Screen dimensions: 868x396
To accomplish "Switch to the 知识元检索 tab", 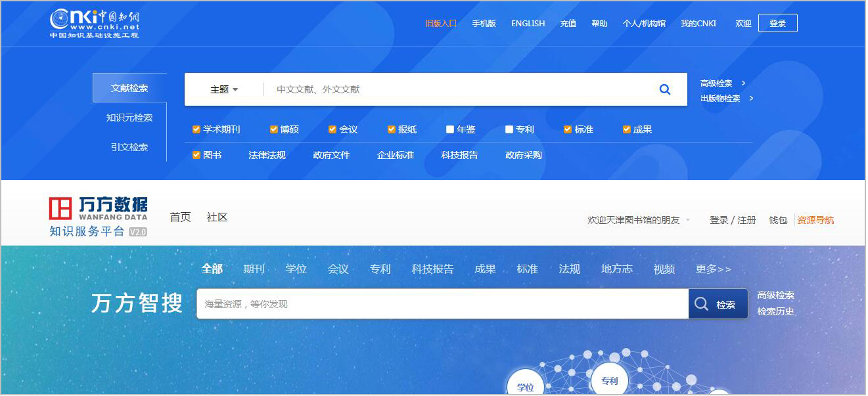I will 129,118.
